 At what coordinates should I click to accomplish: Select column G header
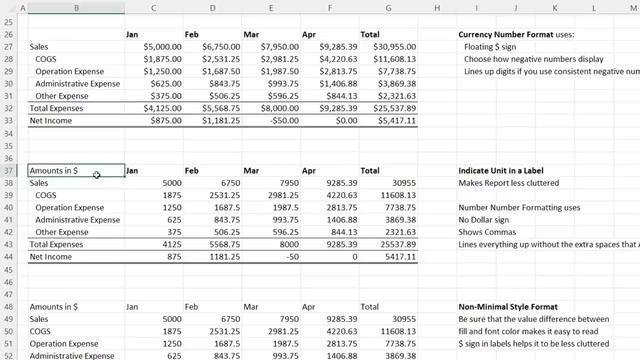388,8
